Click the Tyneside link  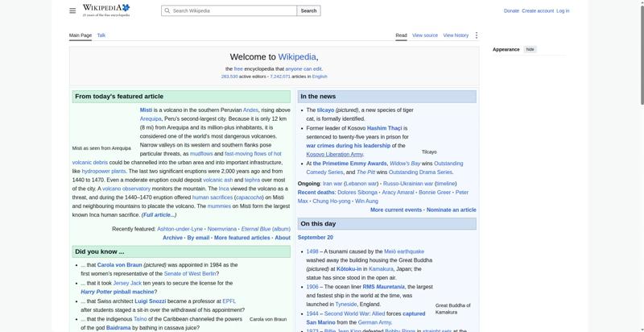pyautogui.click(x=346, y=305)
